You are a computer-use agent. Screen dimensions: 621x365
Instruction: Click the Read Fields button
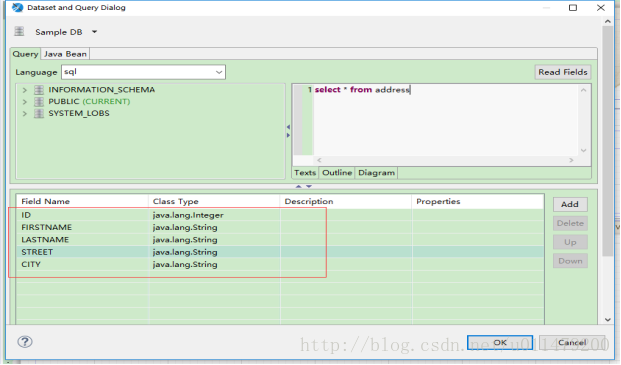point(562,72)
